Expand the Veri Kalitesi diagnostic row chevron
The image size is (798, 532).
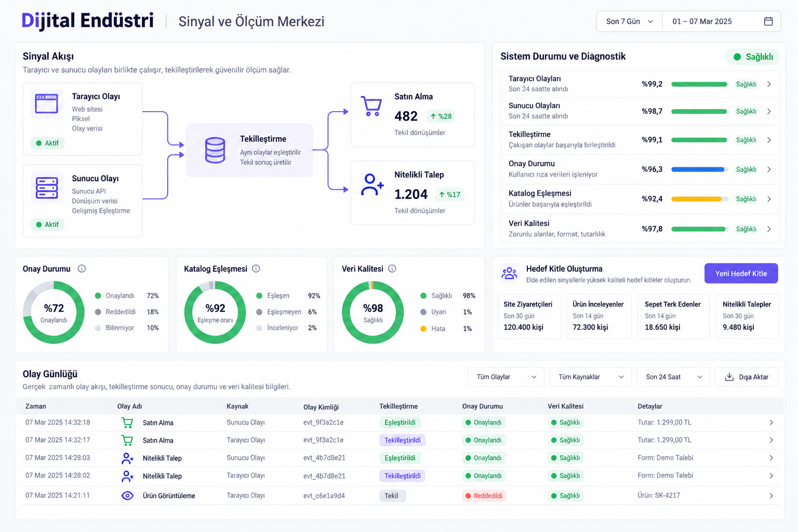point(769,229)
